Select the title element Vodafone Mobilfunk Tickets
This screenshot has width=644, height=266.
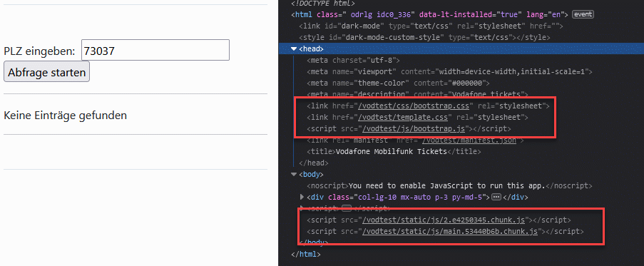[394, 151]
